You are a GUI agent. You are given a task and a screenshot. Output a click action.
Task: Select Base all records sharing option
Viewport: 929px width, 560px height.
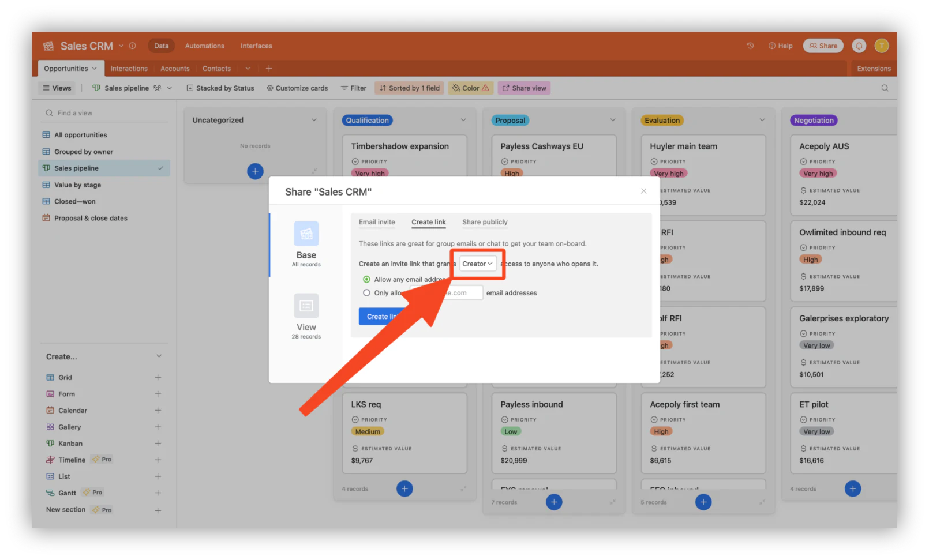(x=306, y=245)
